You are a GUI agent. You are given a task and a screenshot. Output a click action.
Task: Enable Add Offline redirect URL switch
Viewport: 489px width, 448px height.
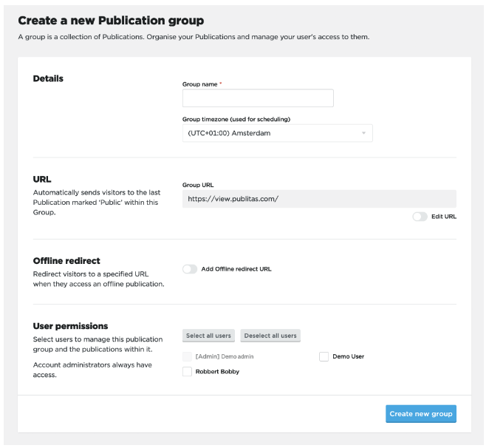coord(190,269)
